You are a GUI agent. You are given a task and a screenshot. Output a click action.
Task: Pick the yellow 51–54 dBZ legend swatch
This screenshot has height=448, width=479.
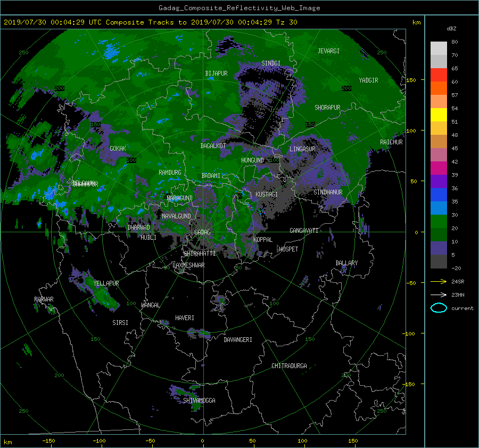(x=439, y=115)
